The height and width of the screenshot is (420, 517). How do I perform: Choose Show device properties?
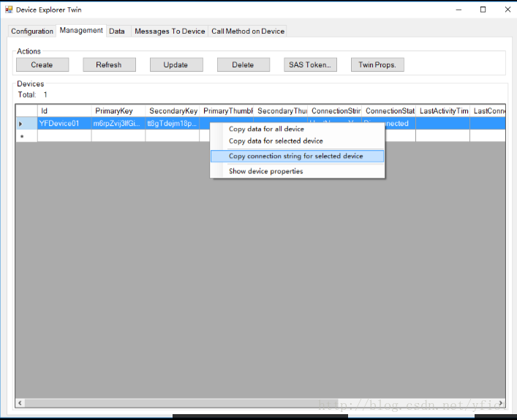[297, 171]
